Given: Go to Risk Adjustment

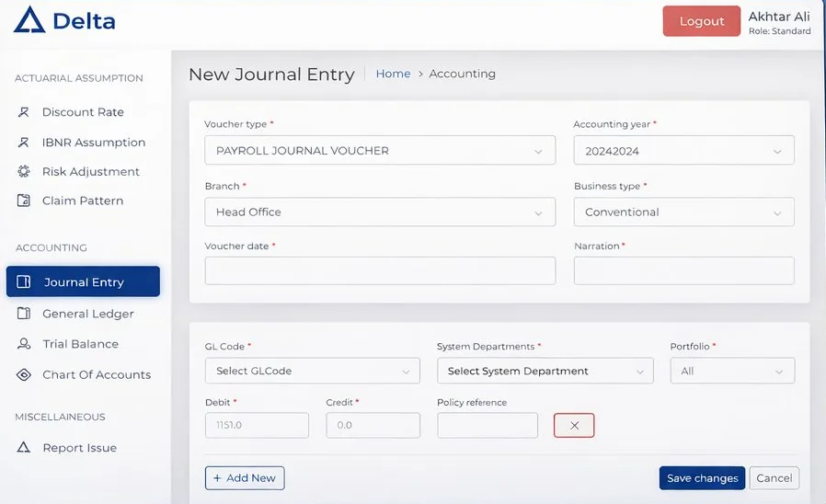Looking at the screenshot, I should pos(91,172).
